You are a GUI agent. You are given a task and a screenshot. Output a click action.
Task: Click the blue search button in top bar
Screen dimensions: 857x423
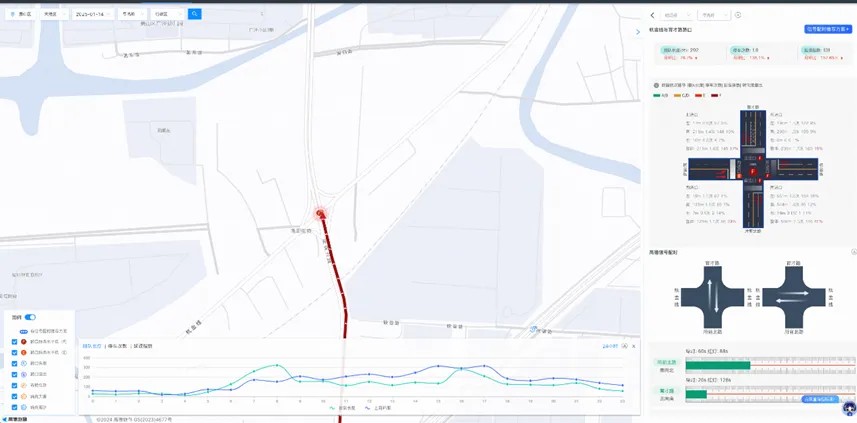pos(195,14)
